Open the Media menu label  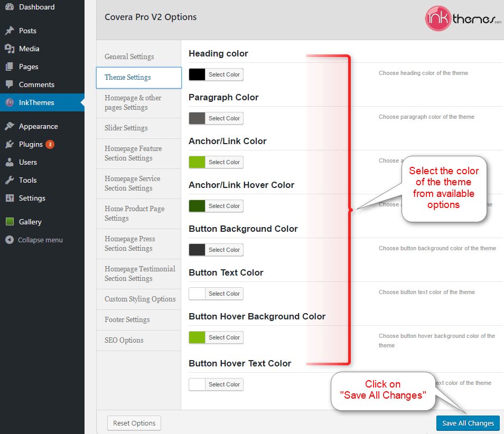(29, 49)
